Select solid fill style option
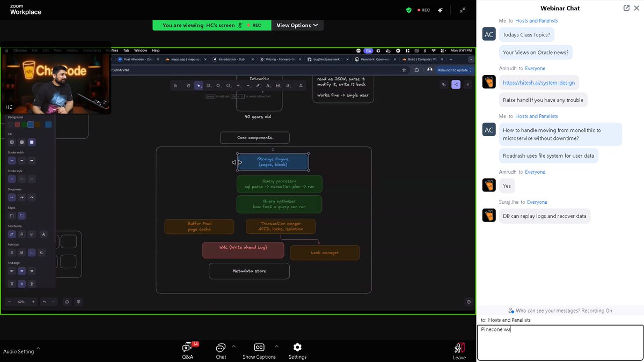Image resolution: width=644 pixels, height=362 pixels. pyautogui.click(x=32, y=142)
